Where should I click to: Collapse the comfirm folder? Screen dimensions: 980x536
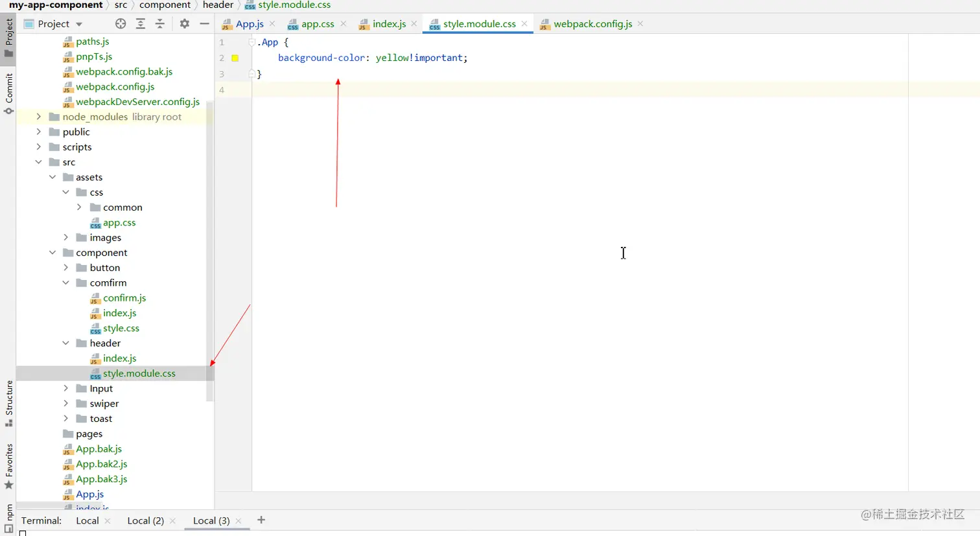point(66,283)
